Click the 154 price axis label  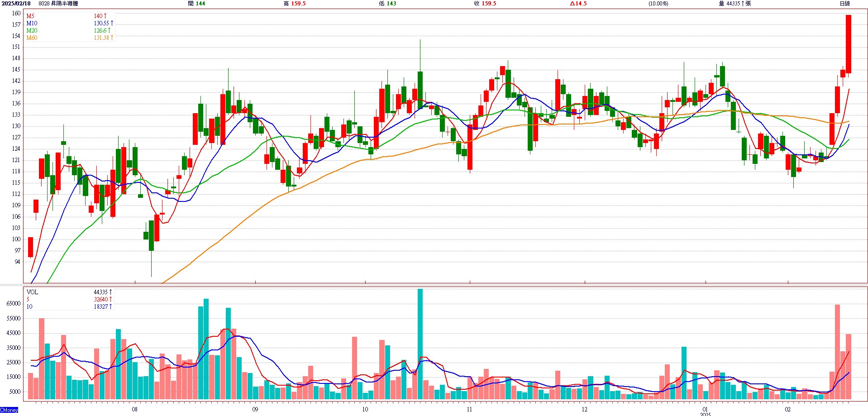click(x=16, y=36)
